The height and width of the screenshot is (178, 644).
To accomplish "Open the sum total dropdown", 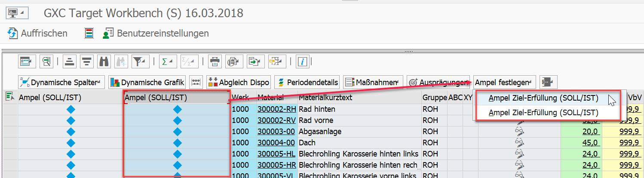I will click(x=166, y=61).
